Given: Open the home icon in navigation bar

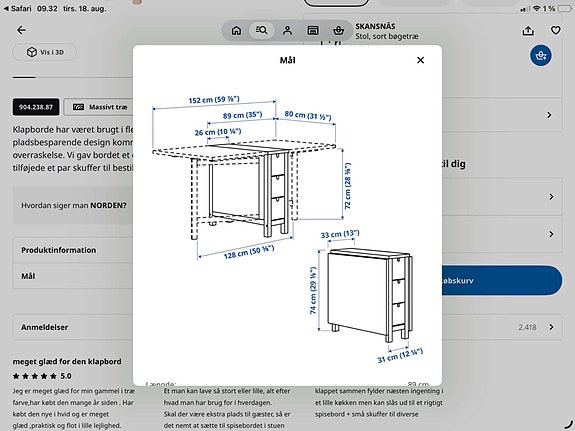Looking at the screenshot, I should tap(237, 30).
